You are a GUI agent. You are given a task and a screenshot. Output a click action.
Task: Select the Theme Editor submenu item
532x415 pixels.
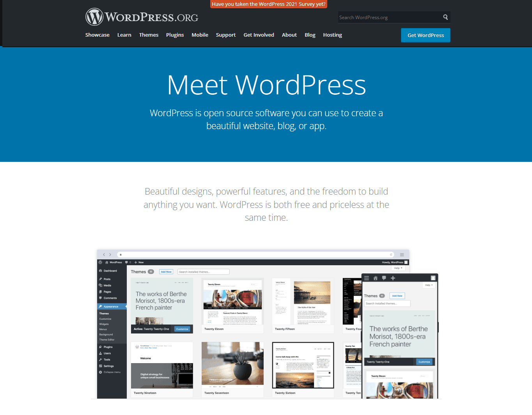(x=107, y=339)
